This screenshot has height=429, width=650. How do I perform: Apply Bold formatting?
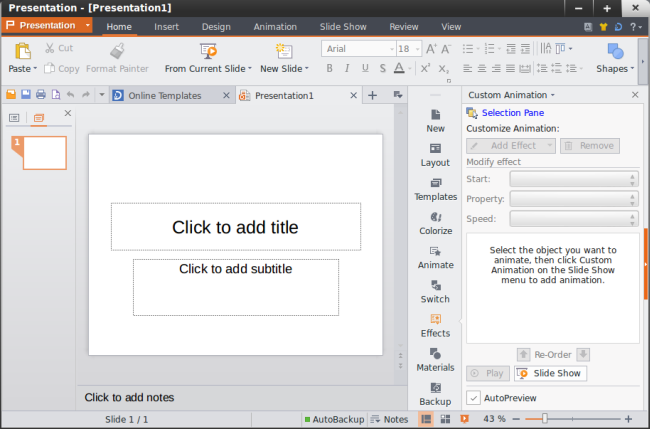329,68
